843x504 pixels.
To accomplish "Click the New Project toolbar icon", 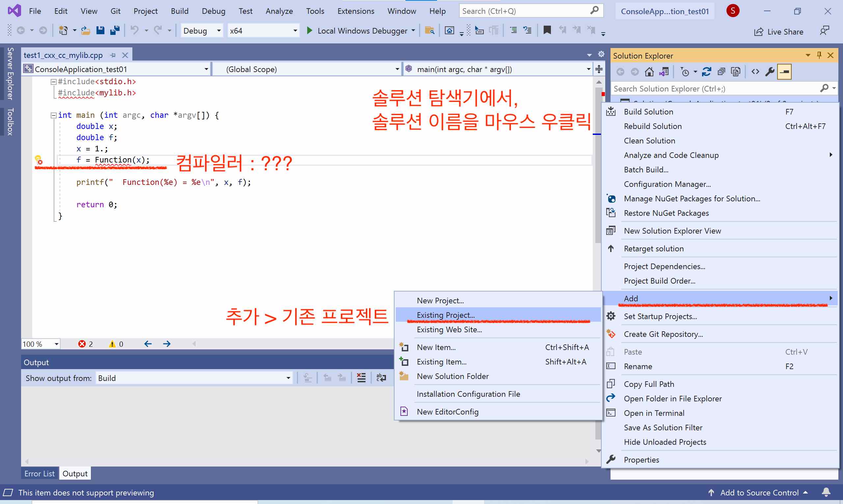I will (x=63, y=31).
